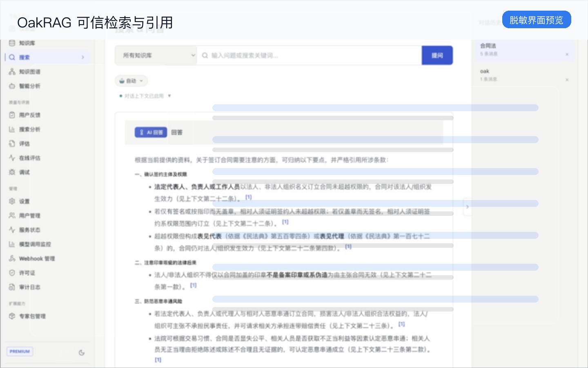Open 审计日志 page

coord(29,287)
